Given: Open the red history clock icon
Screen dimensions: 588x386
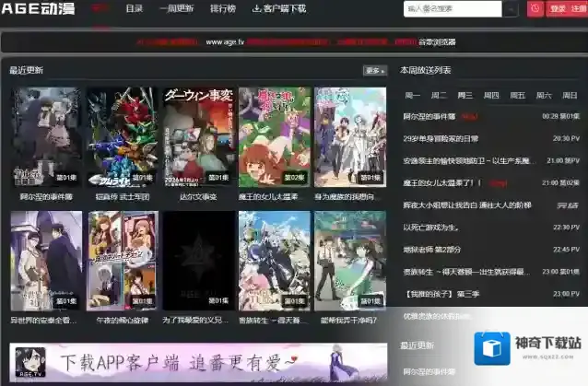Looking at the screenshot, I should click(x=535, y=8).
